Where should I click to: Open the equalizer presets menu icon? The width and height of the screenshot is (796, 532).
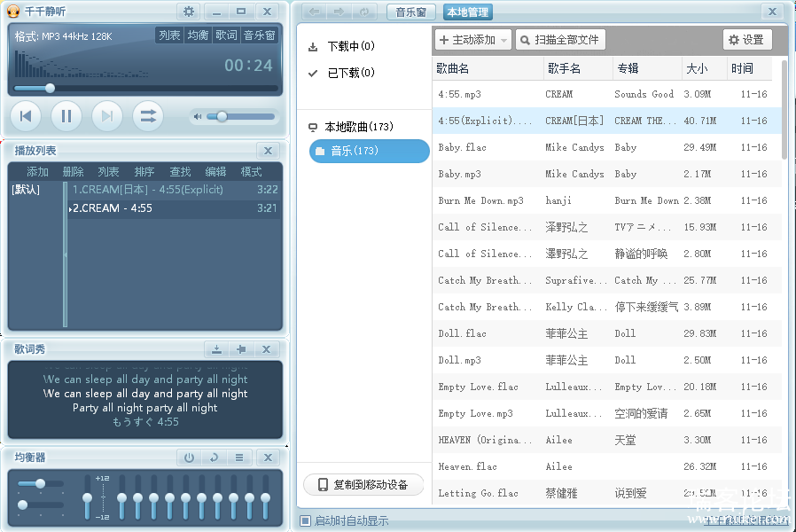pos(239,458)
